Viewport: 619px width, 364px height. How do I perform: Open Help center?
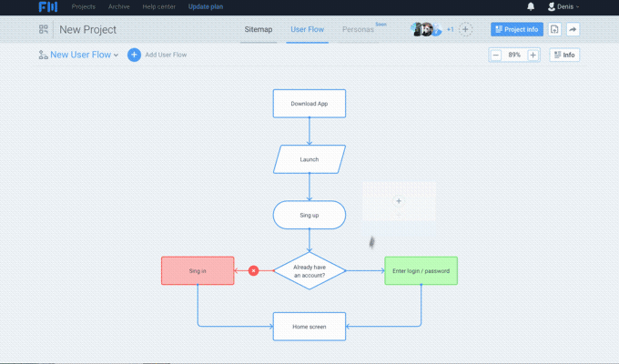pos(158,6)
